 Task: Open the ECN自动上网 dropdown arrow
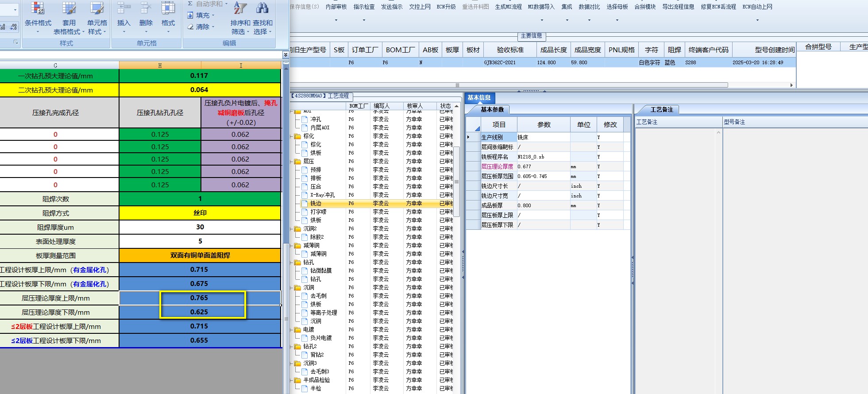[x=757, y=20]
